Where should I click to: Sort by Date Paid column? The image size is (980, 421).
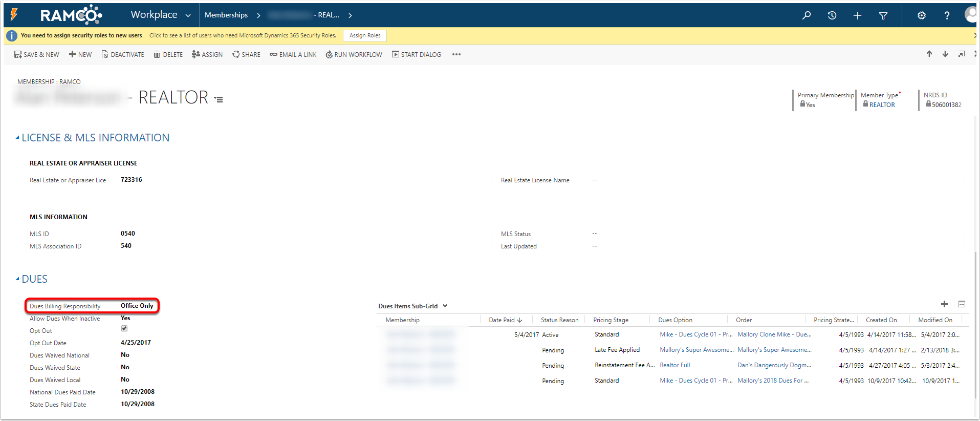505,320
